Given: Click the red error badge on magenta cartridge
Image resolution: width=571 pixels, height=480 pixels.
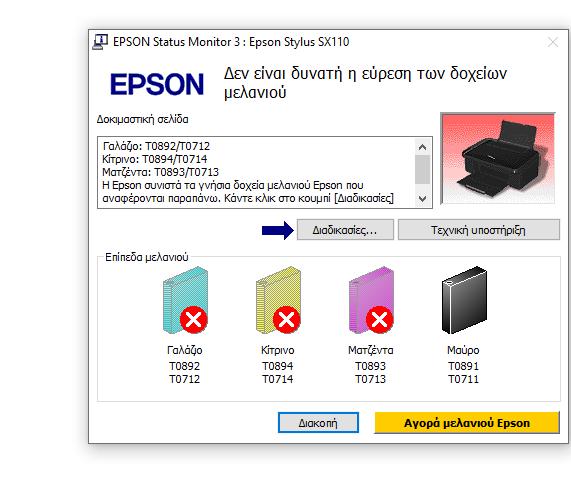Looking at the screenshot, I should [379, 320].
